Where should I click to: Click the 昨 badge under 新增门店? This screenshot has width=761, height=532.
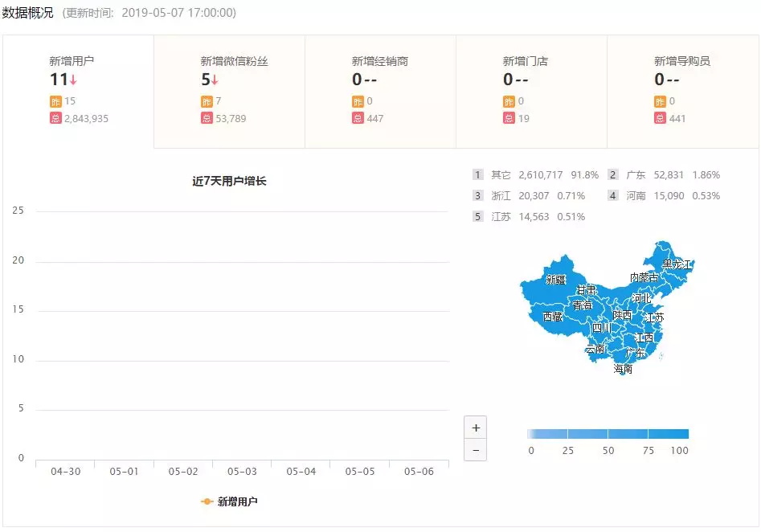[509, 101]
